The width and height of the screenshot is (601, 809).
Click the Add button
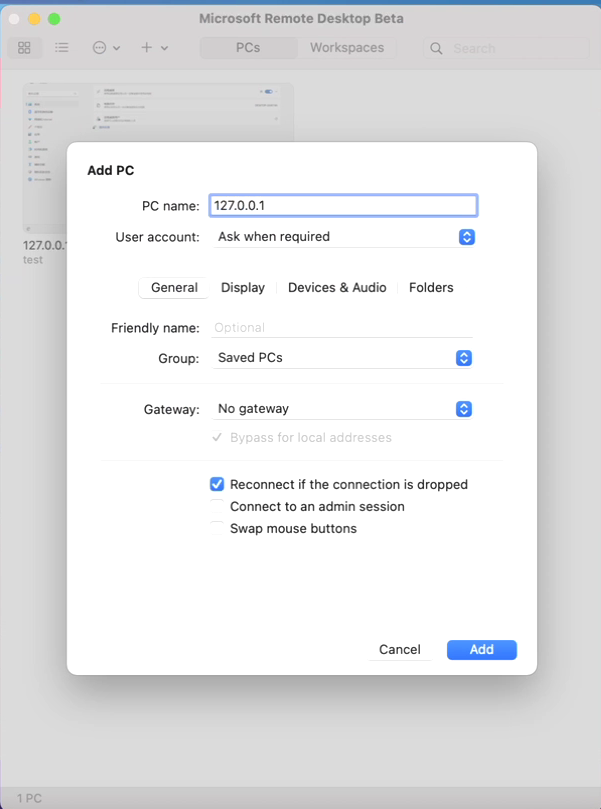pos(482,650)
